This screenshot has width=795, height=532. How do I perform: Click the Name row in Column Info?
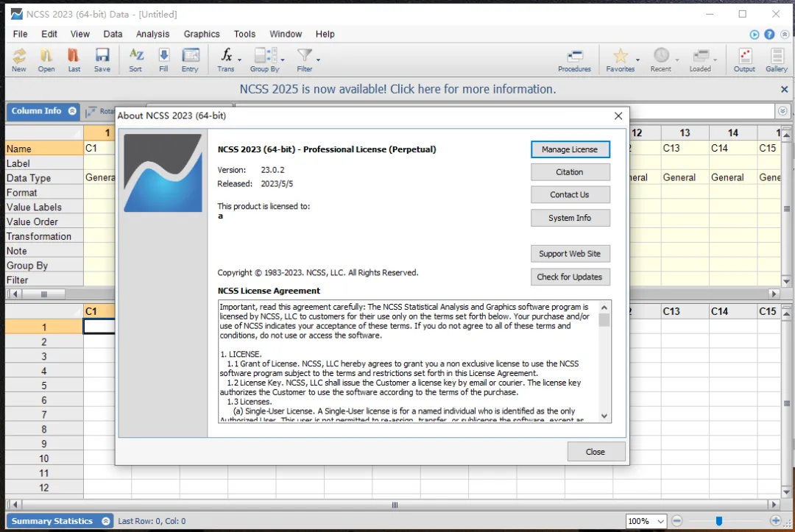(44, 149)
